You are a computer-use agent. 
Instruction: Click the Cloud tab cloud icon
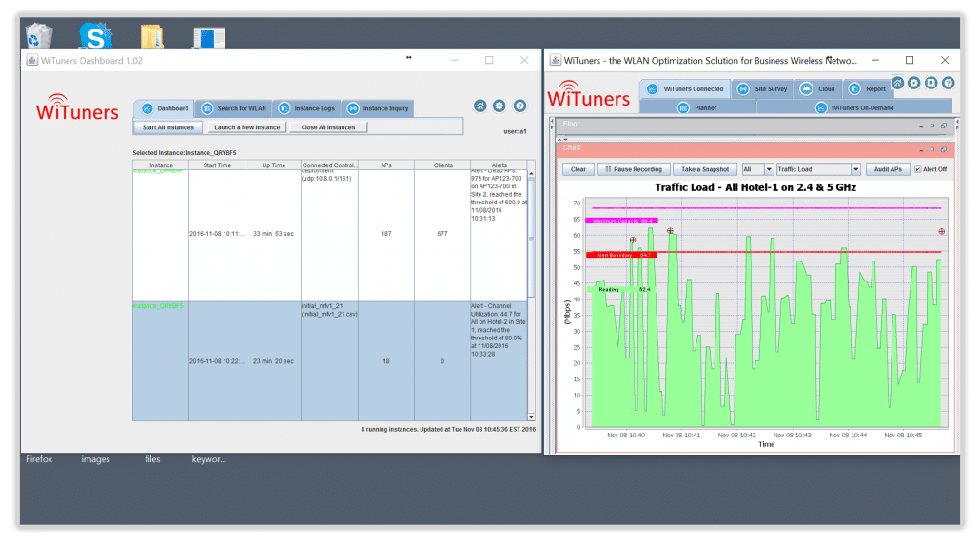(x=806, y=88)
